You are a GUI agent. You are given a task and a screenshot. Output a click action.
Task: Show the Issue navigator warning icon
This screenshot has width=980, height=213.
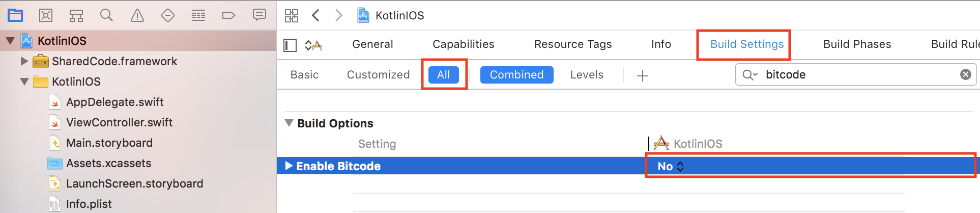pos(137,15)
